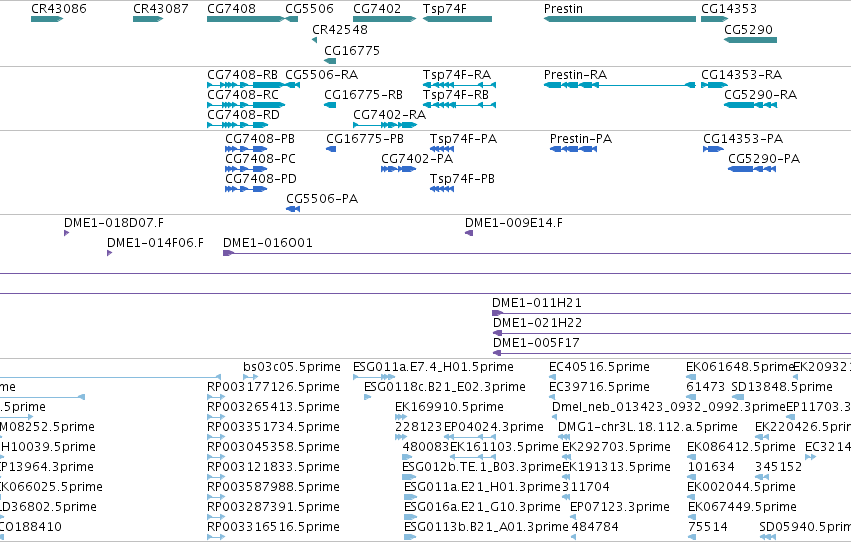This screenshot has width=851, height=542.
Task: Select the Tsp74F-RA transcript
Action: pyautogui.click(x=459, y=85)
